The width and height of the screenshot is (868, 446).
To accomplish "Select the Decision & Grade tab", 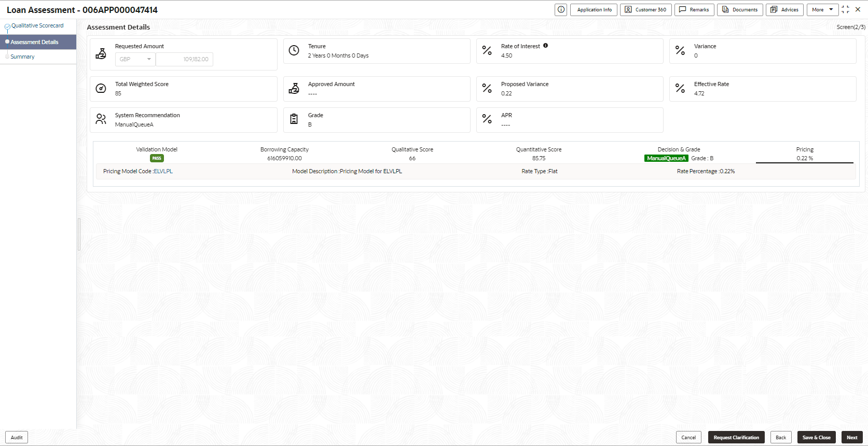I will (x=679, y=154).
